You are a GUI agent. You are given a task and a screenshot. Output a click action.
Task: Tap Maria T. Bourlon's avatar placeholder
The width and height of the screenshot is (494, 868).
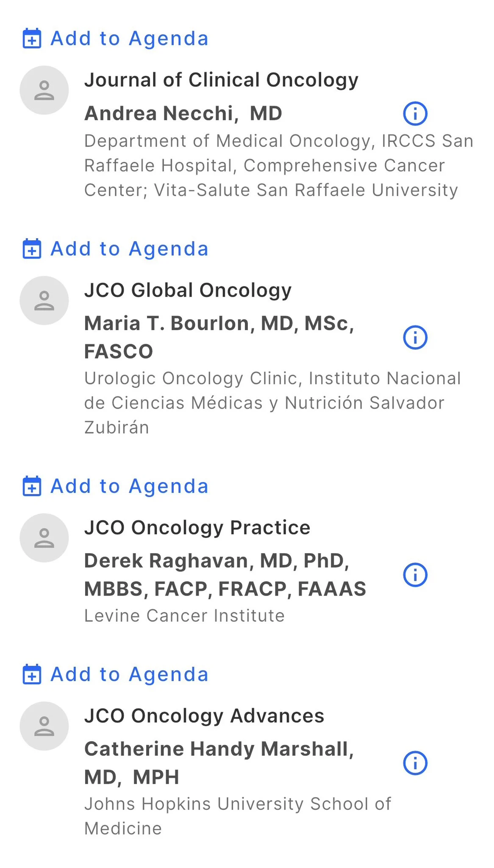[x=44, y=300]
